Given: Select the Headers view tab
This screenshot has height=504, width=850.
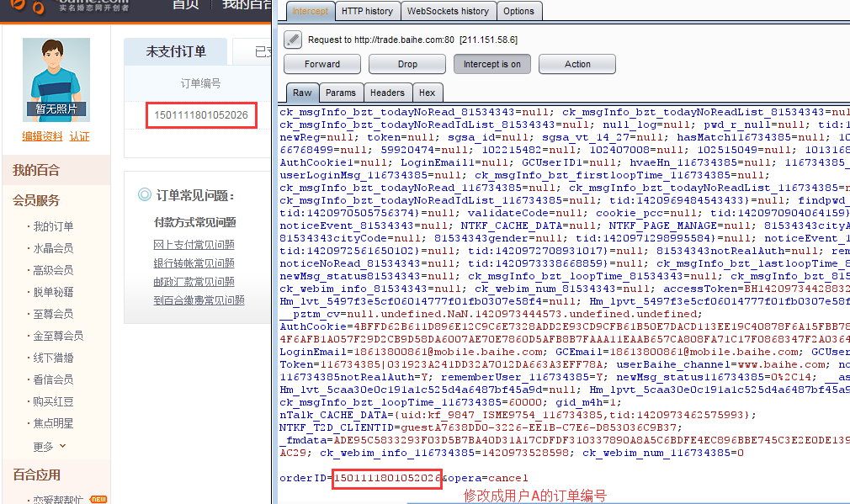Looking at the screenshot, I should tap(387, 93).
